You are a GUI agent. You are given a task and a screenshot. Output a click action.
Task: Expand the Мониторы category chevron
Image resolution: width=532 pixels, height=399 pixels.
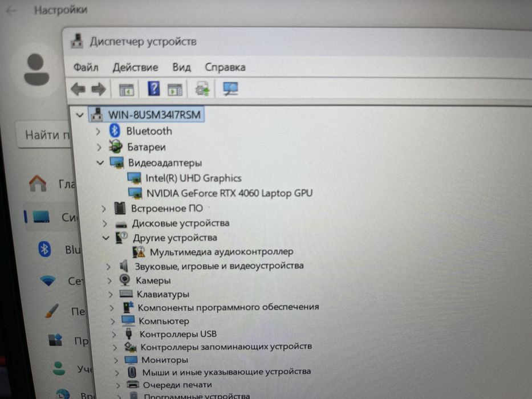(116, 360)
